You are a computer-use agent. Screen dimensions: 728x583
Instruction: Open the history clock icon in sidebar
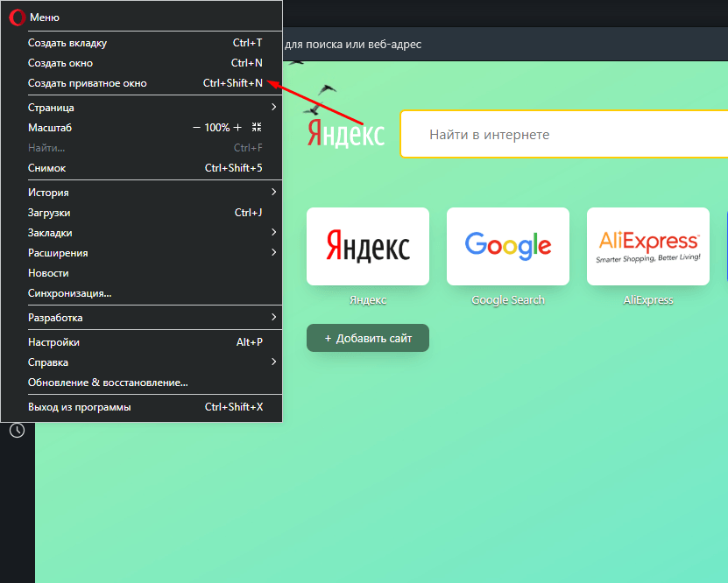pos(18,431)
